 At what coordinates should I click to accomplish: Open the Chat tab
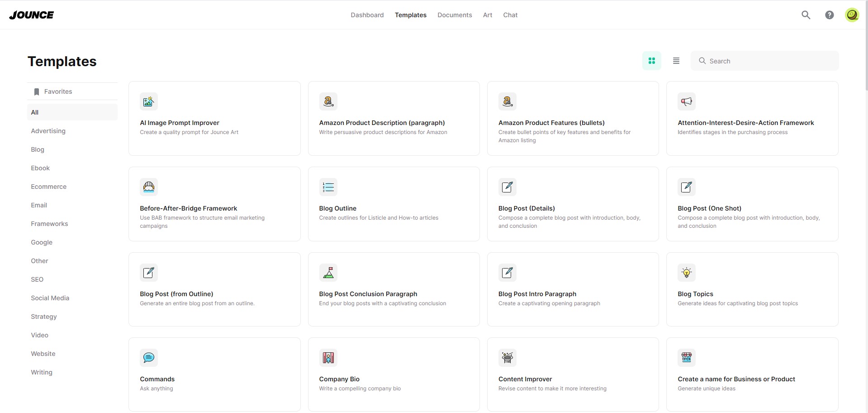click(x=510, y=15)
